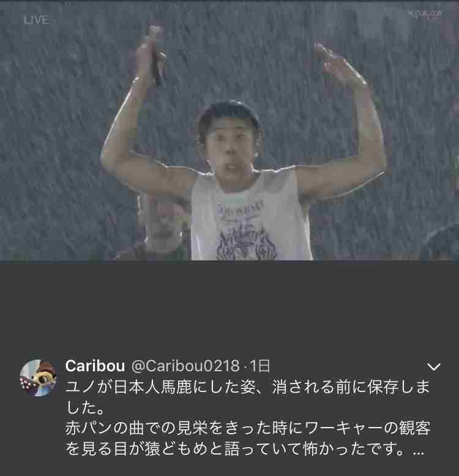Open the 1日 timestamp of the tweet
459x476 pixels.
click(260, 366)
